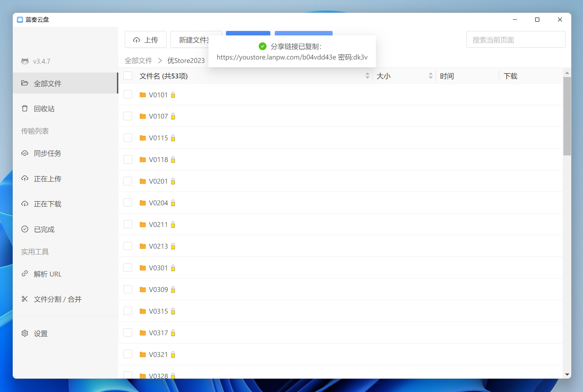This screenshot has height=392, width=583.
Task: Click the checkmark circle icon beside 已完成
Action: (x=25, y=229)
